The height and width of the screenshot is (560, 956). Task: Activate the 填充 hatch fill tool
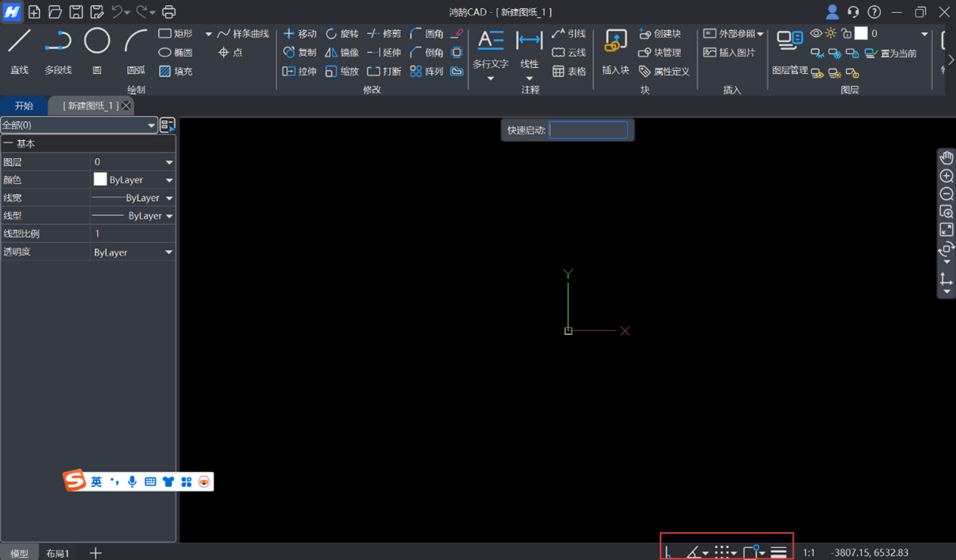(176, 72)
